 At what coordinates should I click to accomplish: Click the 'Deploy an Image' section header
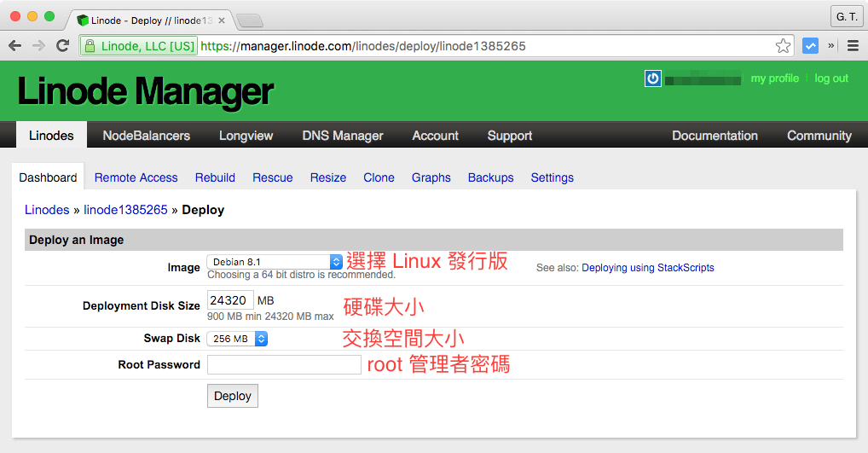[x=434, y=240]
